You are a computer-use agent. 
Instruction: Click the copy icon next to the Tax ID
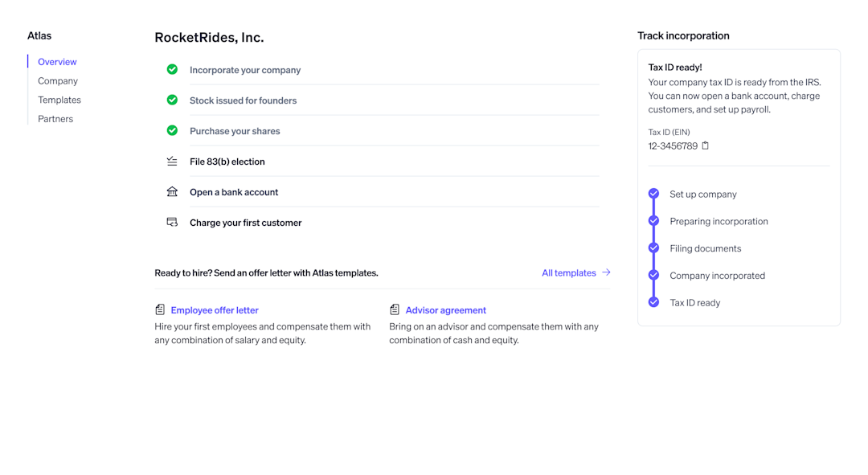tap(705, 145)
